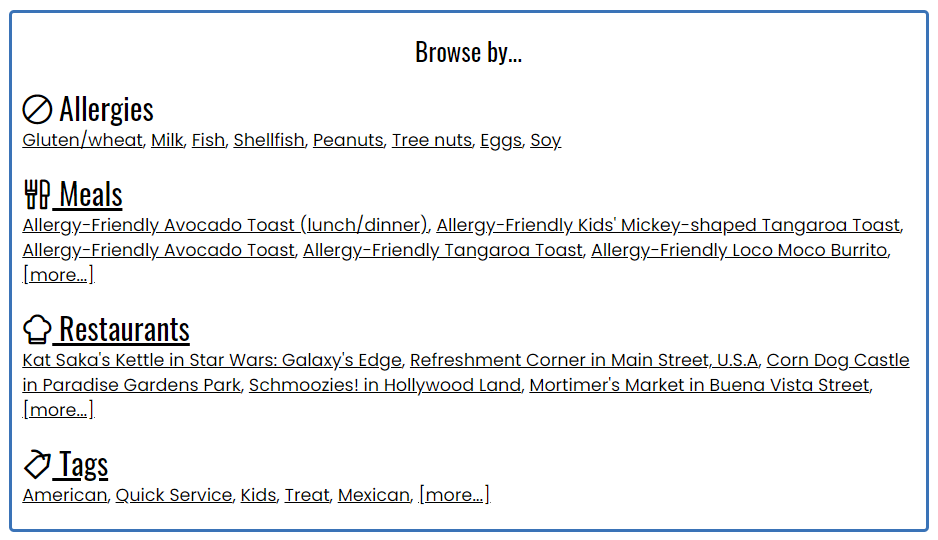The height and width of the screenshot is (540, 938).
Task: Open Allergy-Friendly Loco Moco Burrito
Action: 739,250
